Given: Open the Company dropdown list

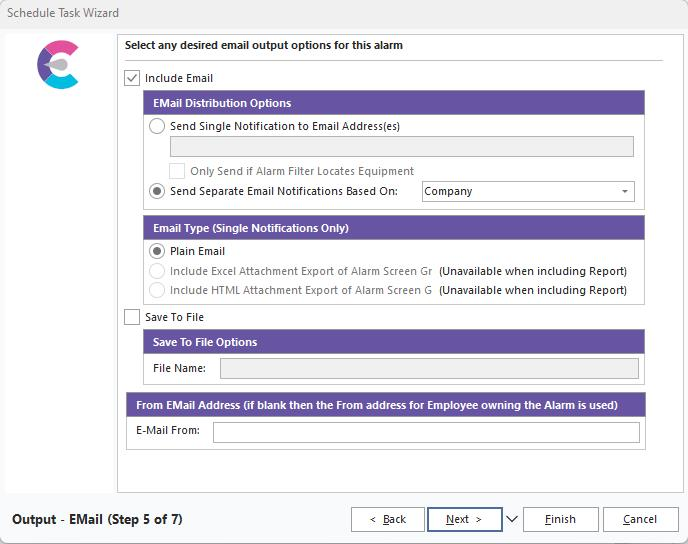Looking at the screenshot, I should [625, 191].
